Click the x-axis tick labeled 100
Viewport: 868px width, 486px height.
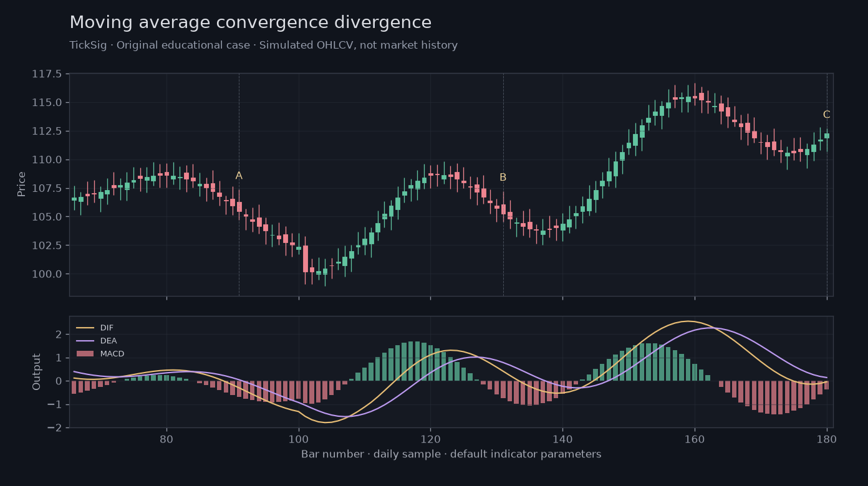click(x=299, y=438)
